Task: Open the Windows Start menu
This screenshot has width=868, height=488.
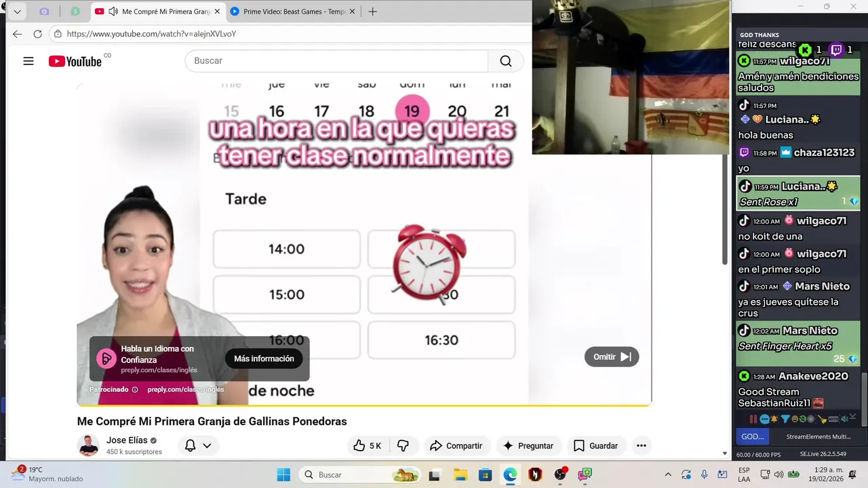Action: [x=283, y=474]
